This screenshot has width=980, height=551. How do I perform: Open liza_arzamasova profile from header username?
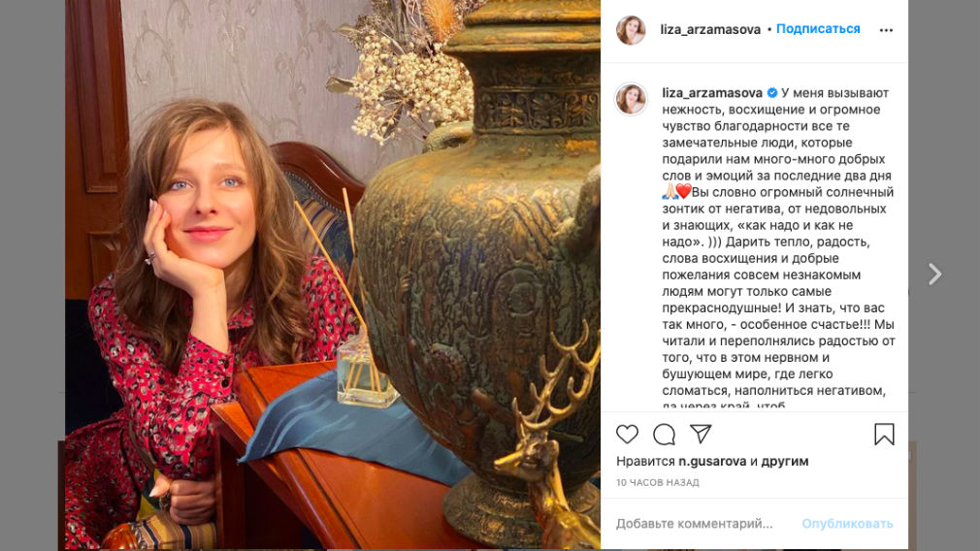[x=710, y=29]
